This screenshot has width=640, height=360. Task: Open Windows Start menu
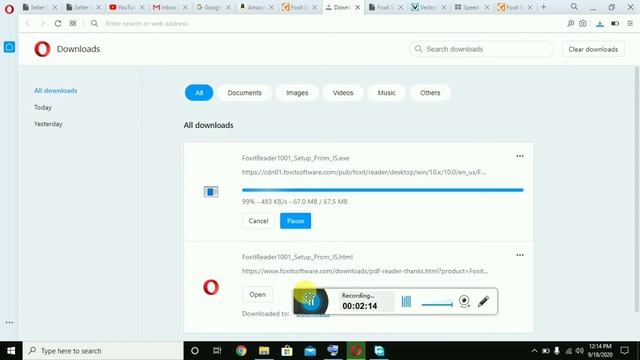[11, 351]
